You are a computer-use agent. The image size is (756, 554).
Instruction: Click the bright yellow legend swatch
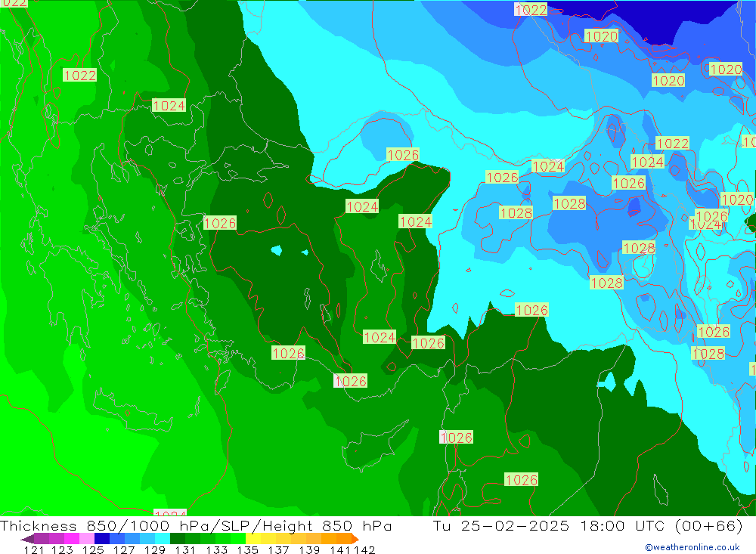[253, 539]
